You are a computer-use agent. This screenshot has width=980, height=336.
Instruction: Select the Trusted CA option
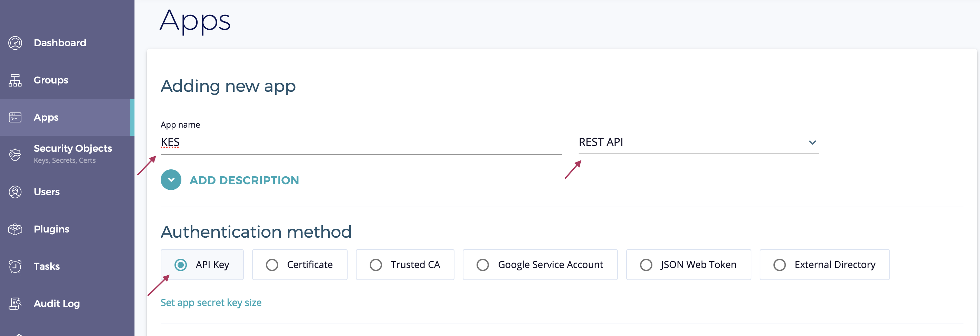coord(376,265)
